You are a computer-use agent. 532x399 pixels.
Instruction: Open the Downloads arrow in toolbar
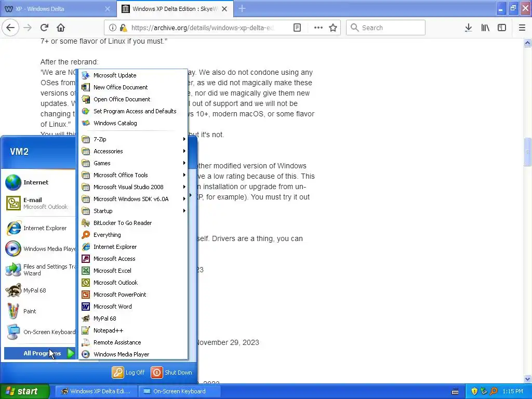[x=469, y=28]
